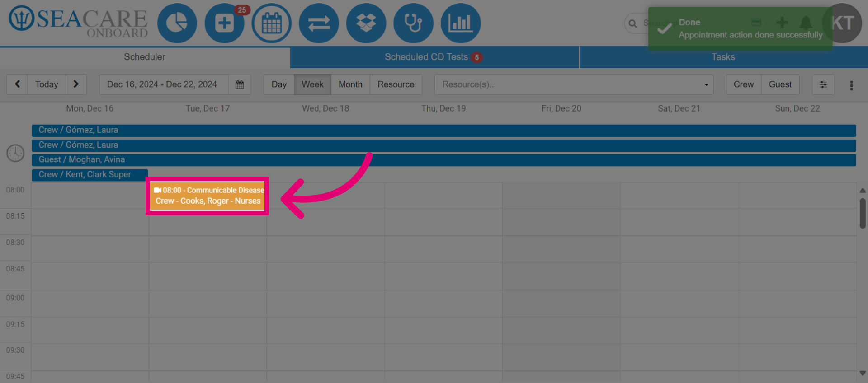Click the red 5 badge on Scheduled CD Tests
The image size is (868, 383).
coord(476,57)
